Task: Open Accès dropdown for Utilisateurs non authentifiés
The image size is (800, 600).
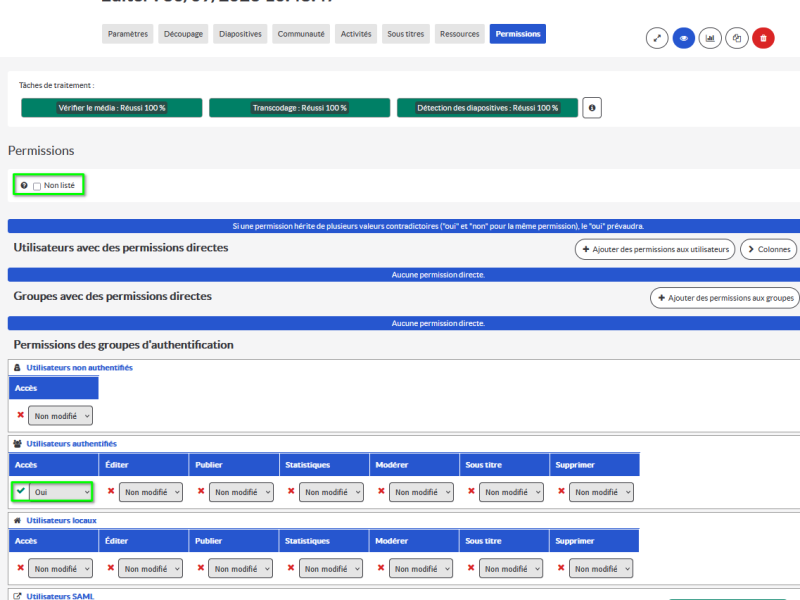Action: [x=60, y=416]
